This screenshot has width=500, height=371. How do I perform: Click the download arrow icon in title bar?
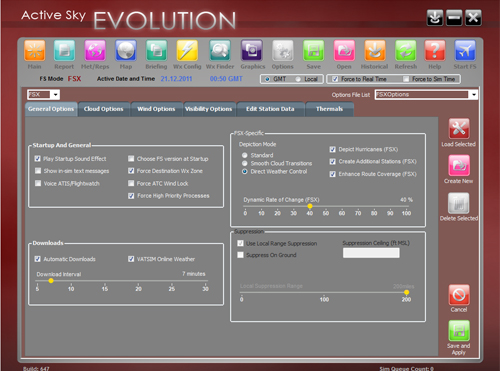click(x=435, y=18)
